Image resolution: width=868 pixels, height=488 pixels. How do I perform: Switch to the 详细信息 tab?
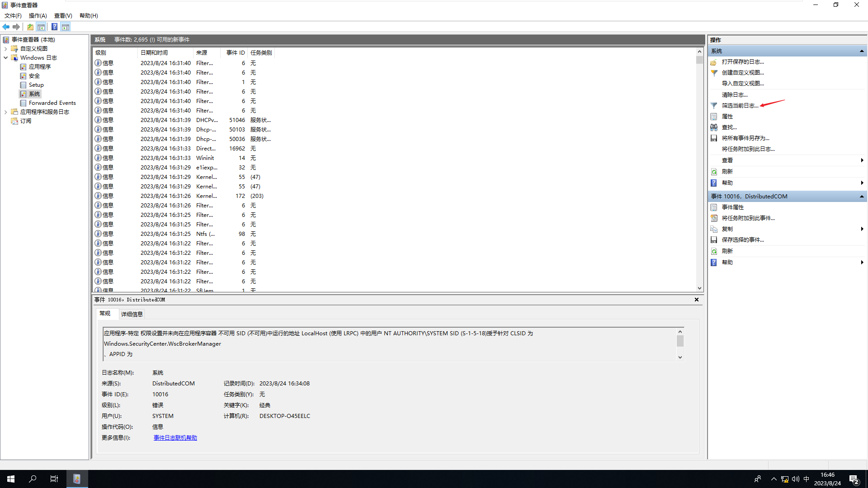click(132, 314)
